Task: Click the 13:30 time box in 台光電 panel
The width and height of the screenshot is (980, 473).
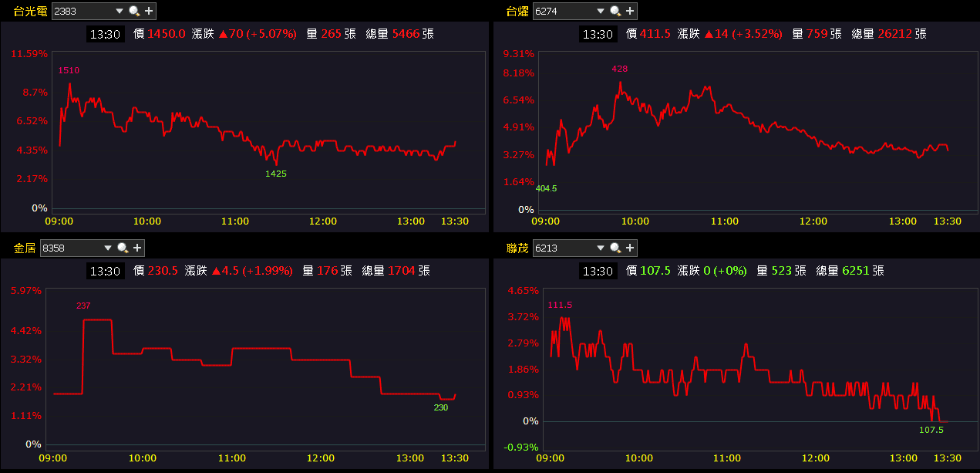Action: pos(105,34)
